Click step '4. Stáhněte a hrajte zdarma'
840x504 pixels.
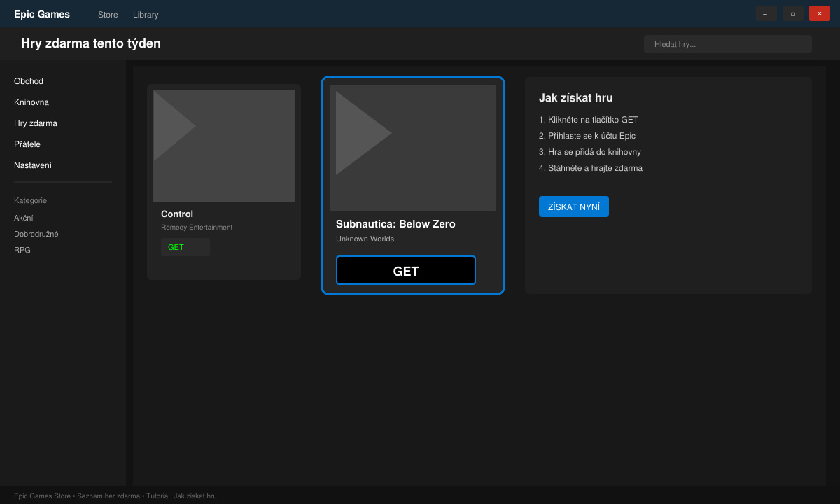[591, 168]
